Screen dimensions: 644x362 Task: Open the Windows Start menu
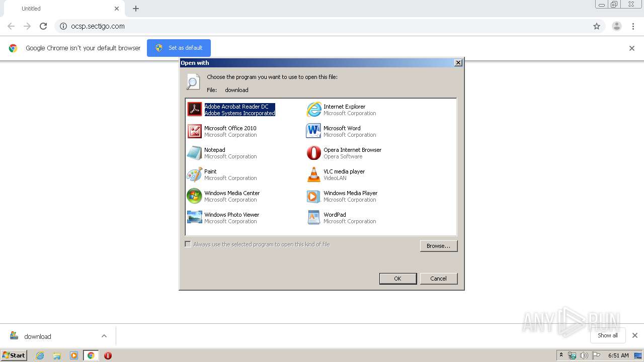[14, 355]
